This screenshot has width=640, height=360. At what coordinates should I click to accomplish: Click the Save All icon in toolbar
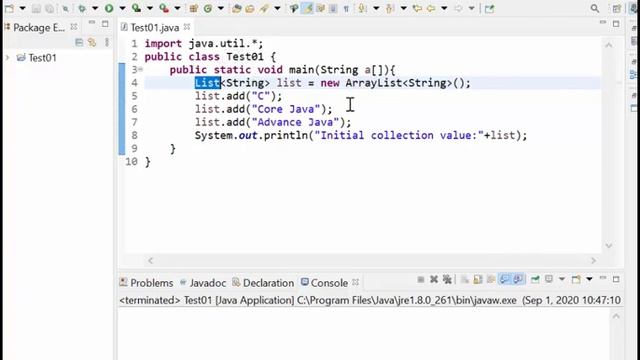tap(49, 8)
